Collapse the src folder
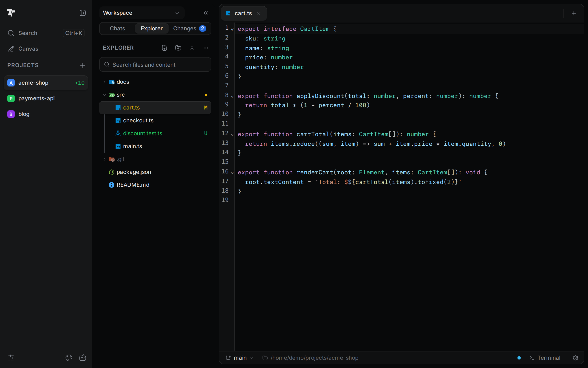Viewport: 588px width, 368px height. [155, 95]
